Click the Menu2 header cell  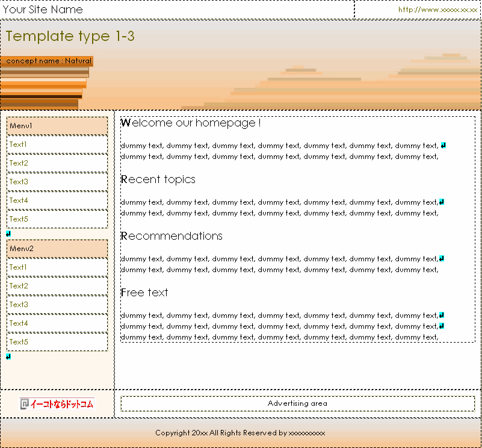tap(57, 249)
